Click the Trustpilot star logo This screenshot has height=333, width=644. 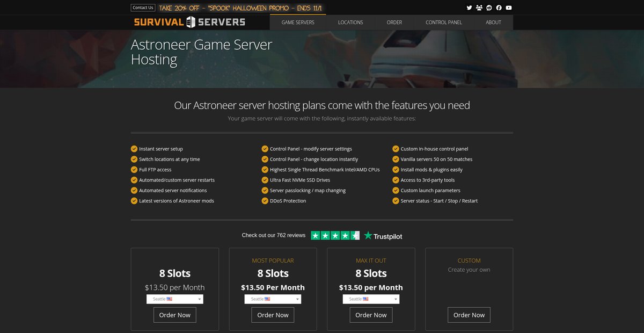pos(383,236)
